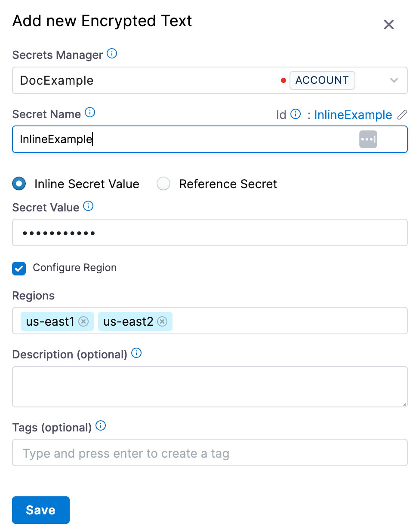The width and height of the screenshot is (419, 532).
Task: Click the Tags info icon
Action: [101, 426]
